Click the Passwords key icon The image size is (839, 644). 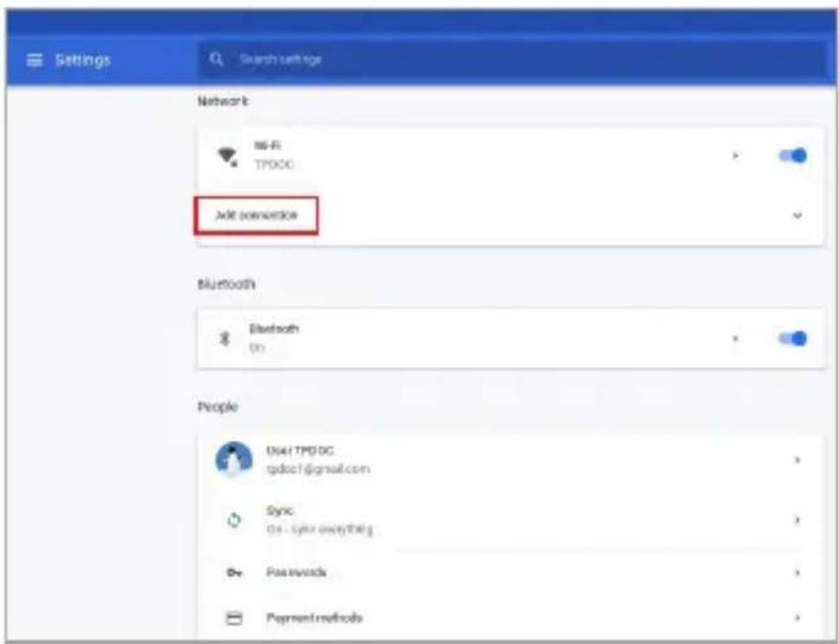[x=233, y=573]
